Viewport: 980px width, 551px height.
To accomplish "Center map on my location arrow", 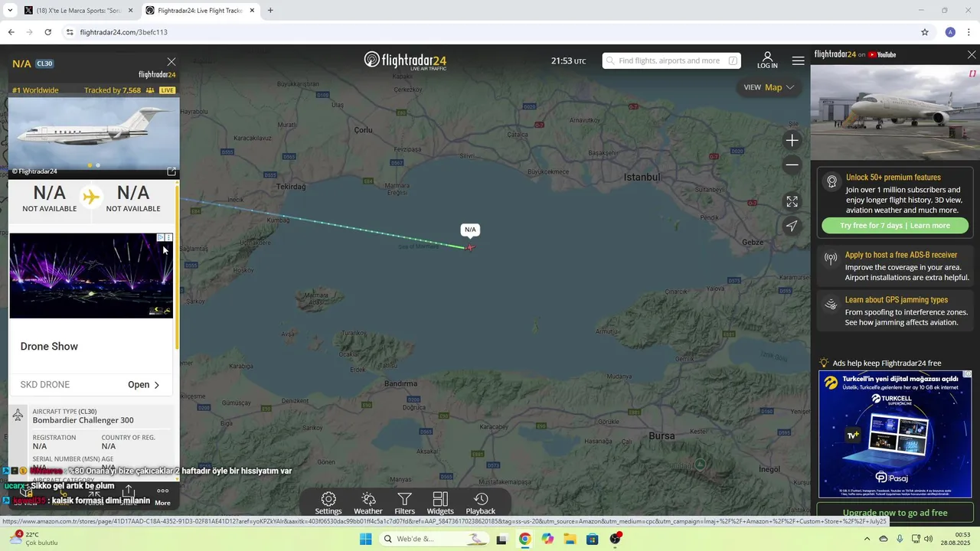I will coord(792,226).
